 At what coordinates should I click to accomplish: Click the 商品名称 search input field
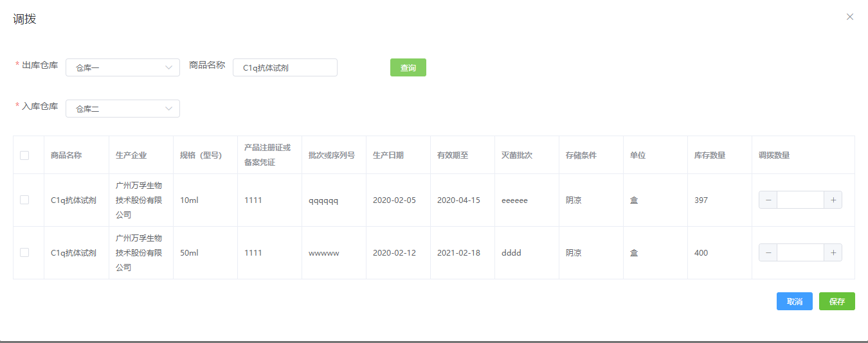285,67
